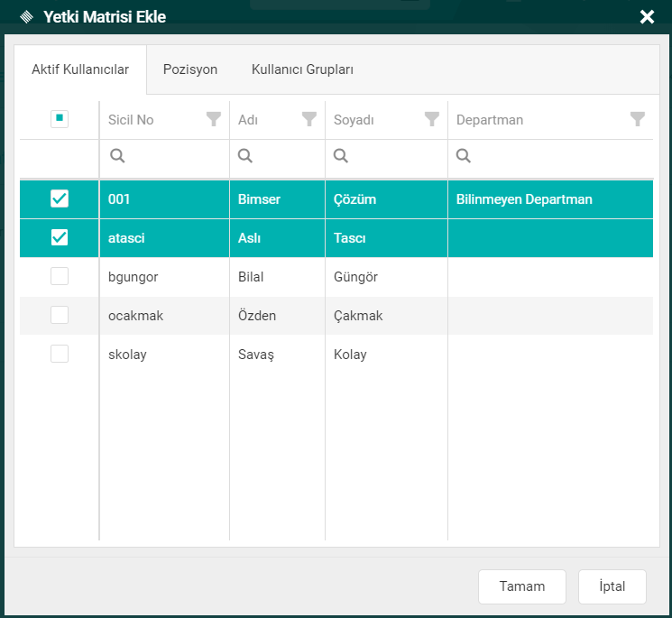This screenshot has height=618, width=672.
Task: Switch to the Pozisyon tab
Action: [190, 69]
